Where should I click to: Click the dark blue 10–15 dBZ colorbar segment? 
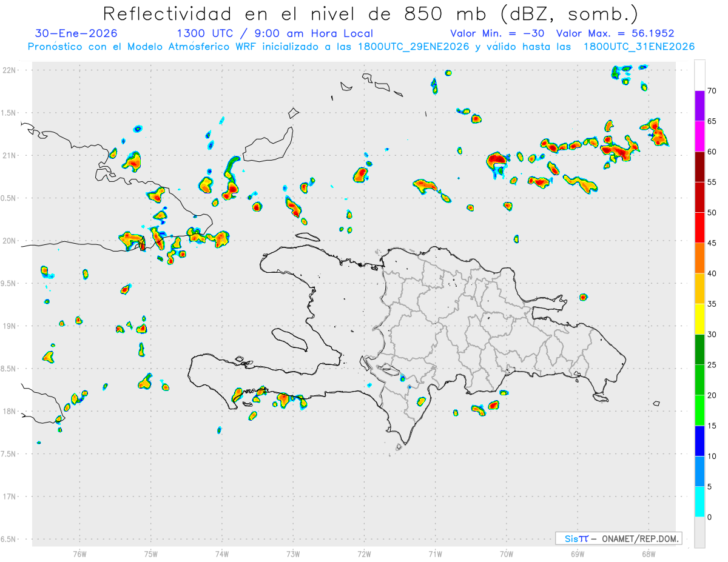click(x=699, y=441)
